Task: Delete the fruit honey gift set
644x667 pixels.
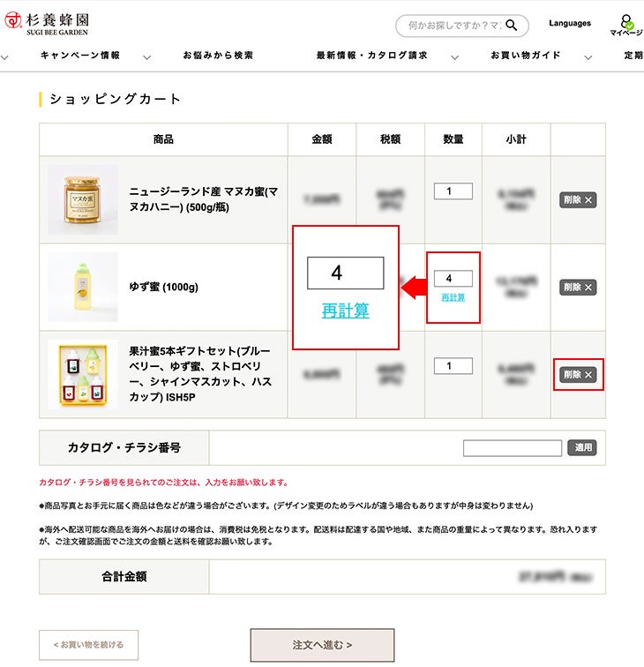Action: 578,375
